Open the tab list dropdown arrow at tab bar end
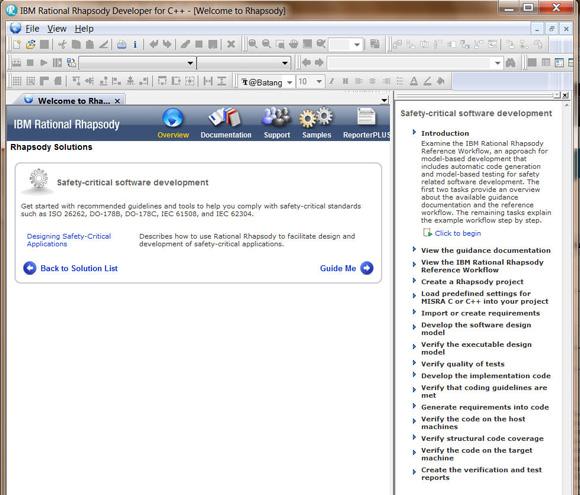Image resolution: width=580 pixels, height=495 pixels. point(384,100)
